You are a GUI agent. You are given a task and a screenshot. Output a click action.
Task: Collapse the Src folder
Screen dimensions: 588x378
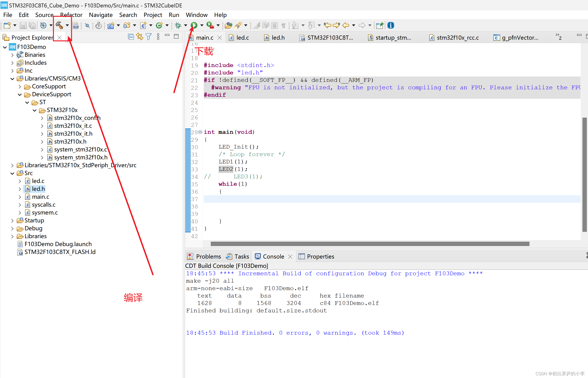point(13,173)
